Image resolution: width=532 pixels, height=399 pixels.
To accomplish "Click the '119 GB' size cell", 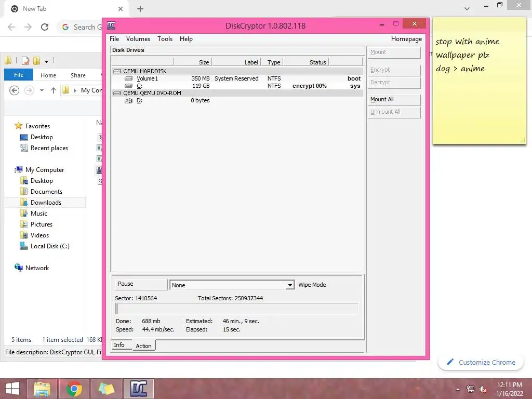I will [201, 86].
